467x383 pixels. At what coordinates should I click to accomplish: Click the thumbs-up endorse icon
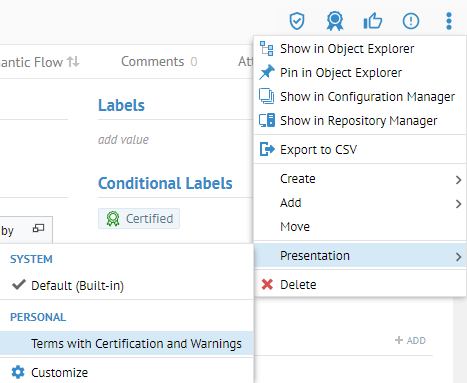pos(372,21)
